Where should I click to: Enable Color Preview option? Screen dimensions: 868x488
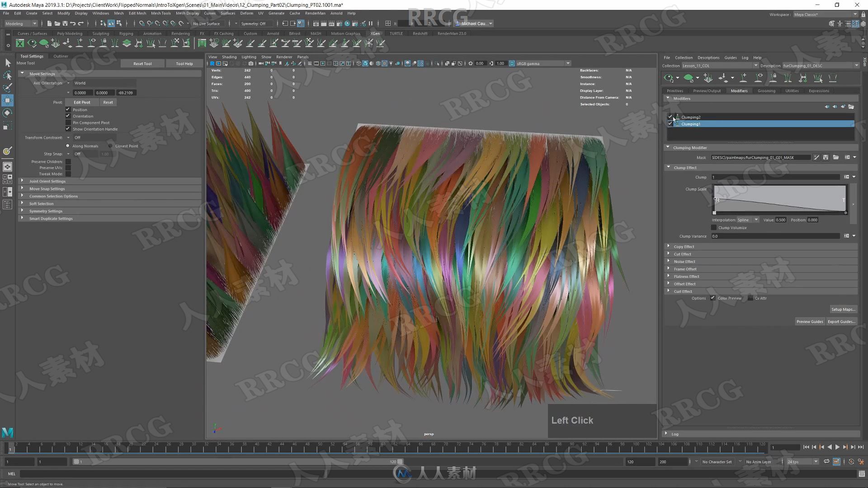click(713, 298)
